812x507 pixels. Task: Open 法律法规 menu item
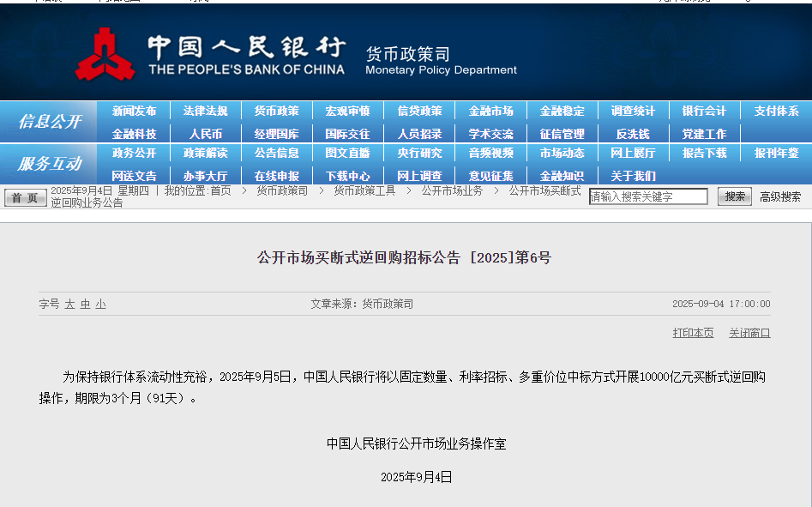pyautogui.click(x=205, y=111)
